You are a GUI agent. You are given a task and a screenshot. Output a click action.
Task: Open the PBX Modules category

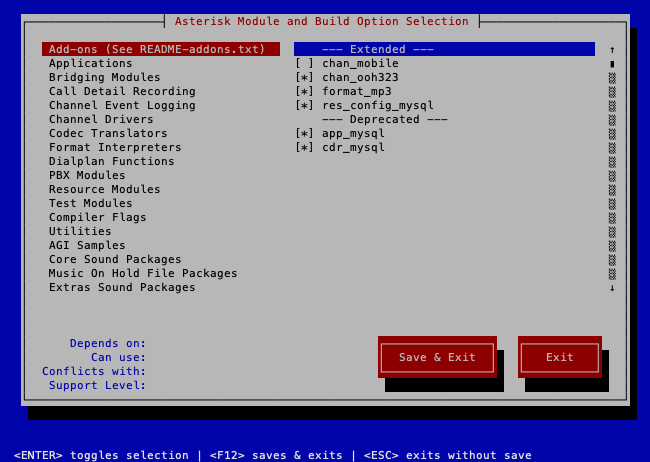tap(87, 175)
